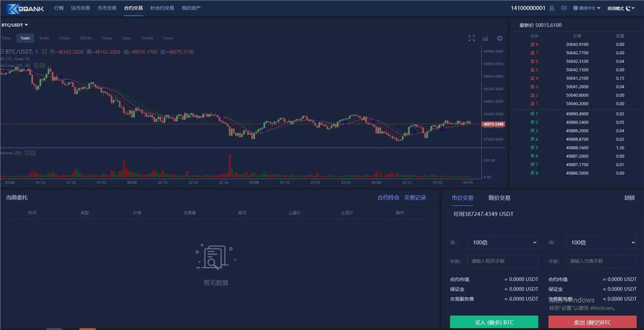
Task: Open 我的资产 my assets menu
Action: point(191,8)
